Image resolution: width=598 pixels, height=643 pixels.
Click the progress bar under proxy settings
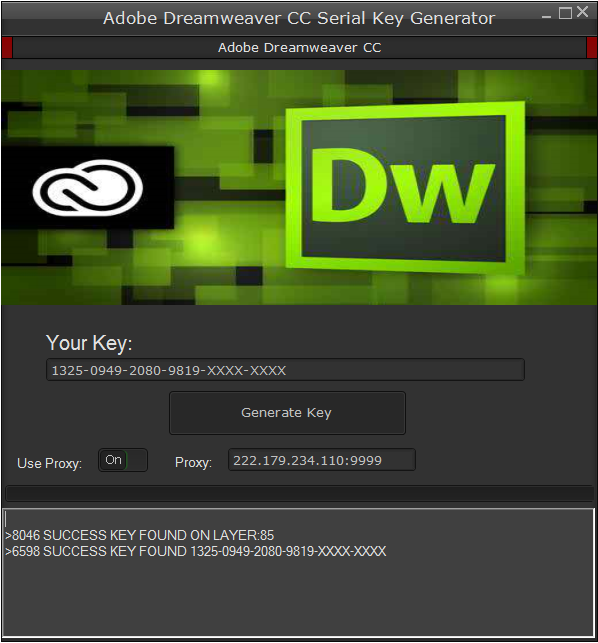click(299, 494)
